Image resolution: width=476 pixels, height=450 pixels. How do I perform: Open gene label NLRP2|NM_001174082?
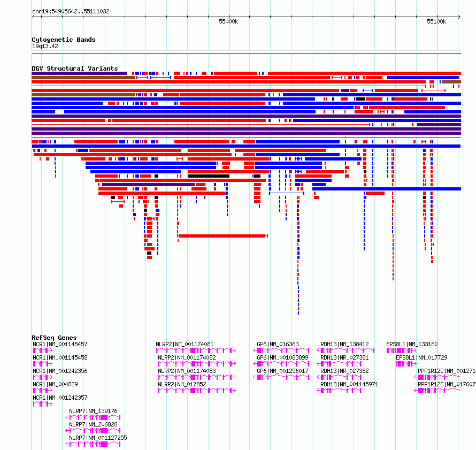click(x=187, y=357)
